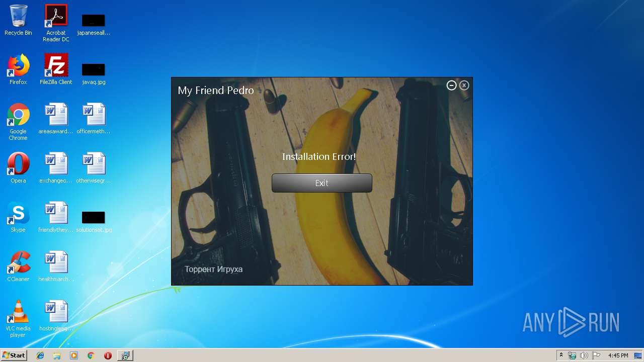Select the otherwisegr Word document
Screen dimensions: 644x362
[x=94, y=168]
